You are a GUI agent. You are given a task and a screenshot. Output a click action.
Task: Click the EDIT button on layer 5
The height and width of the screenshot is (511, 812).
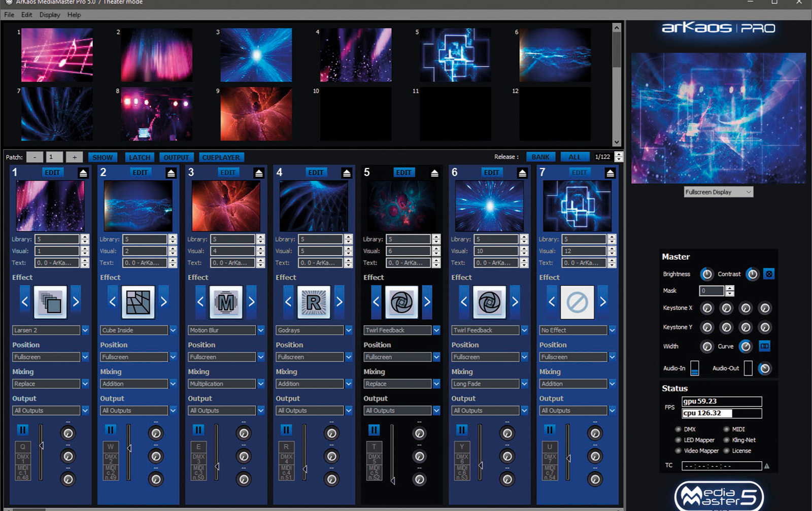click(x=403, y=173)
